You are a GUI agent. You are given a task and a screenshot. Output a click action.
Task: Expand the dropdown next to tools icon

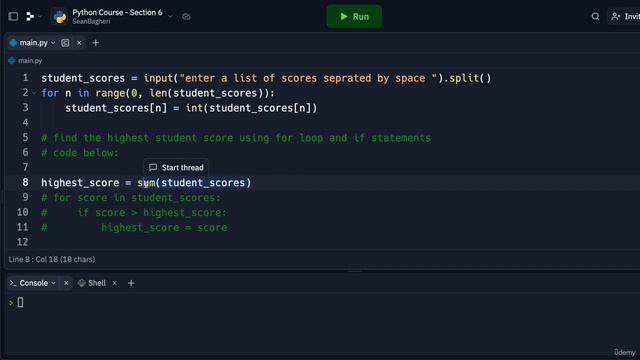(40, 16)
